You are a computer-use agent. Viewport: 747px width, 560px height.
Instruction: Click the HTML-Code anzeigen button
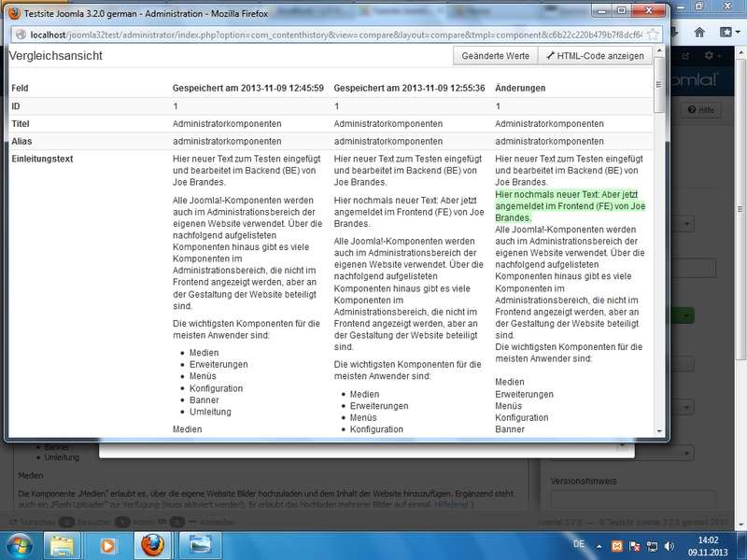595,56
